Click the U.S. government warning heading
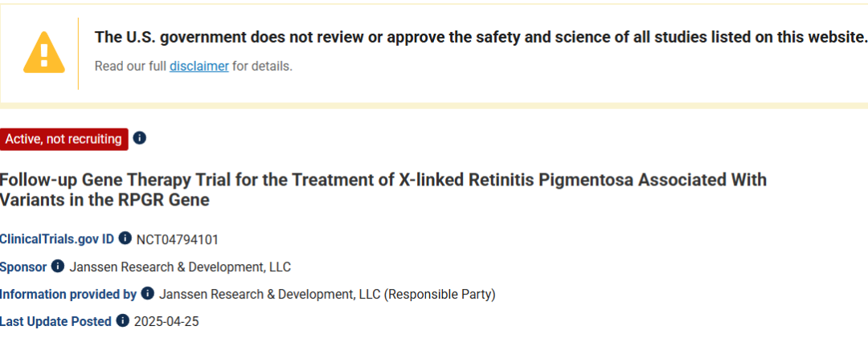This screenshot has height=342, width=868. point(481,37)
